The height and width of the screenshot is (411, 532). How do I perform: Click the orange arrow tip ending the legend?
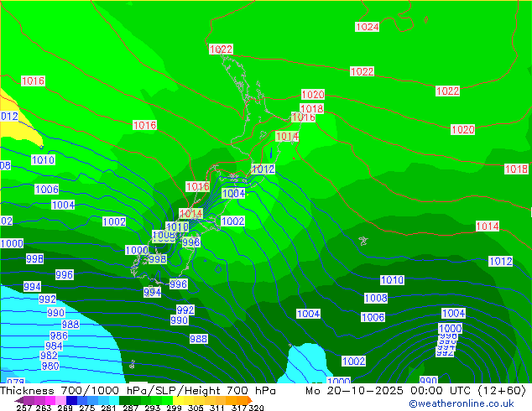tap(250, 400)
